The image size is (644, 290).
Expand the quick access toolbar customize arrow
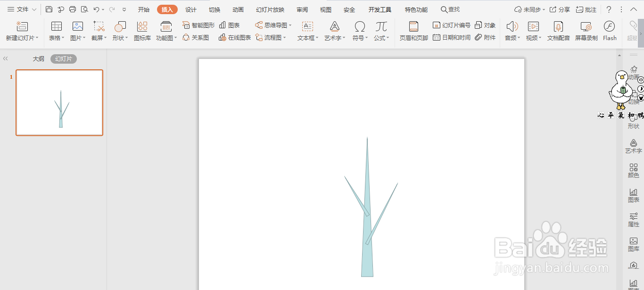click(x=124, y=9)
